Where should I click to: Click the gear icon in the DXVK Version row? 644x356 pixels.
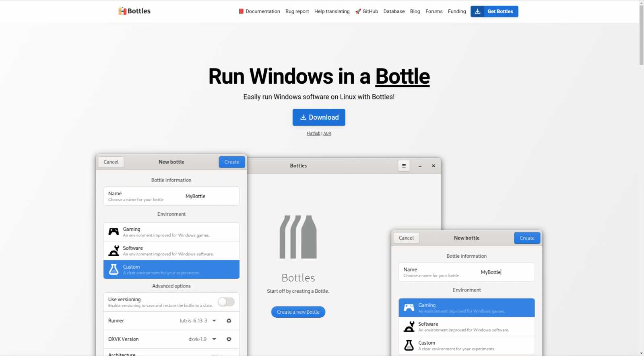(229, 339)
